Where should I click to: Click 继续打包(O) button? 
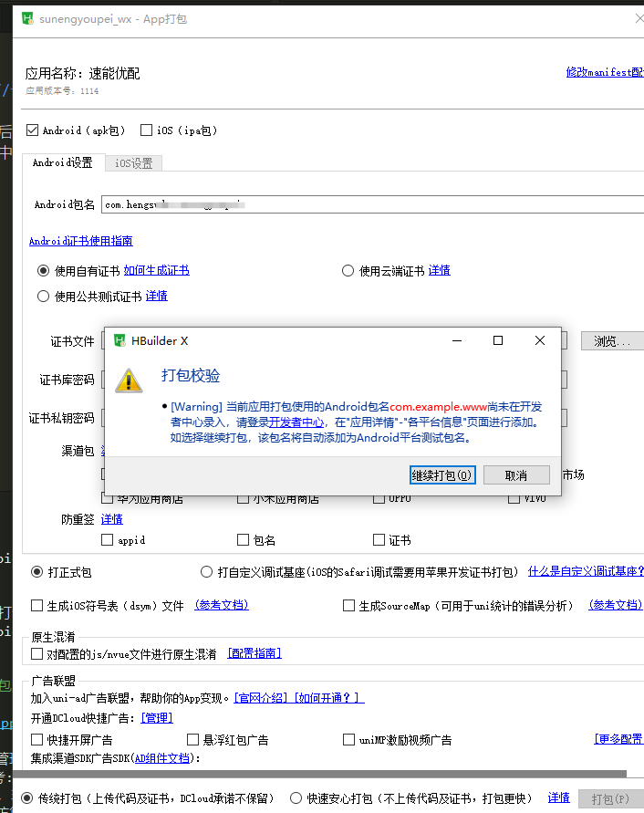tap(442, 475)
